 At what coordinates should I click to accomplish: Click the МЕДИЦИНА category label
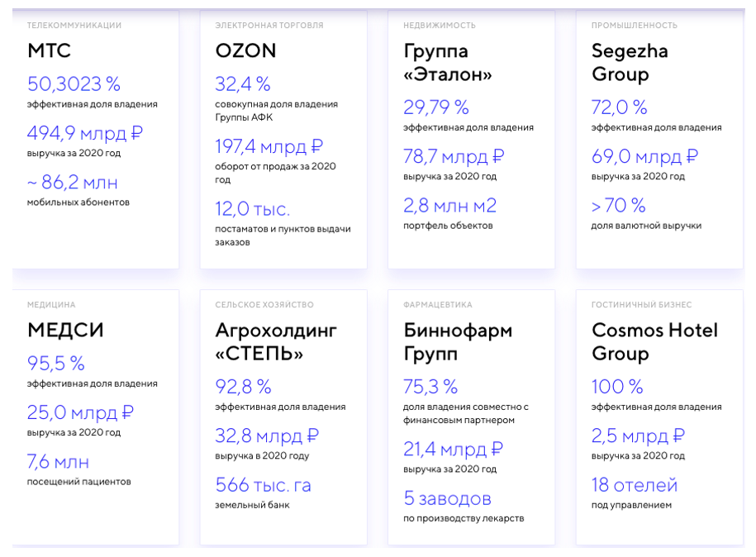click(51, 305)
